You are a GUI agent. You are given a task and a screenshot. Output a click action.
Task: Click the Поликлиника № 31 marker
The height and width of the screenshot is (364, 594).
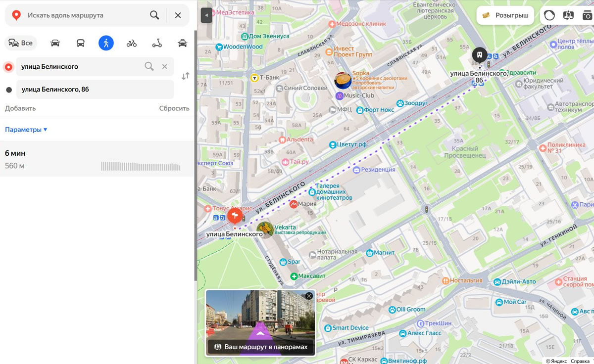click(x=543, y=147)
